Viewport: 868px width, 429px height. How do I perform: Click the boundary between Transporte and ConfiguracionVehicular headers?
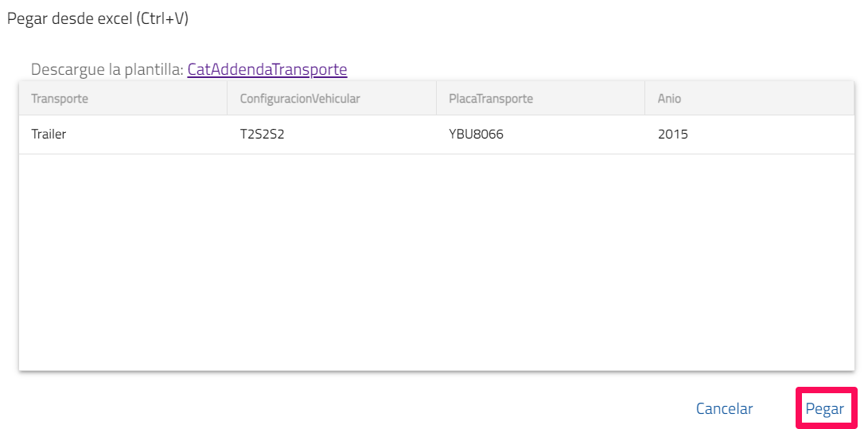(228, 99)
